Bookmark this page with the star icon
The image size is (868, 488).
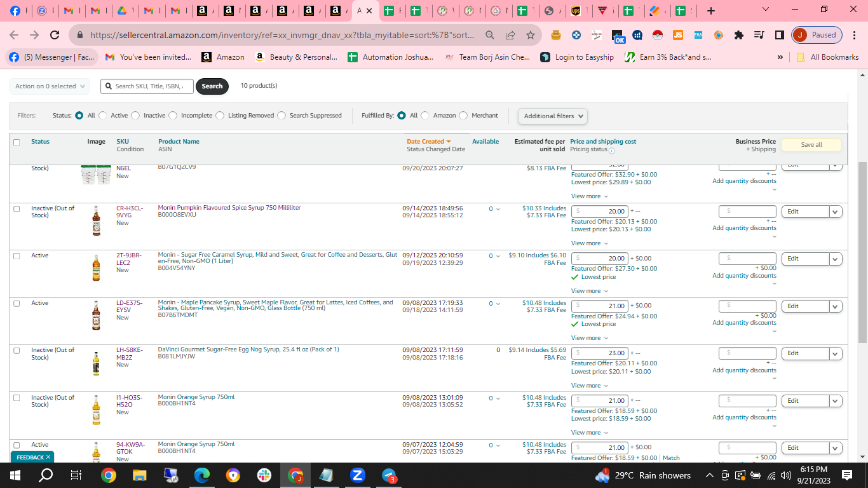(x=531, y=36)
